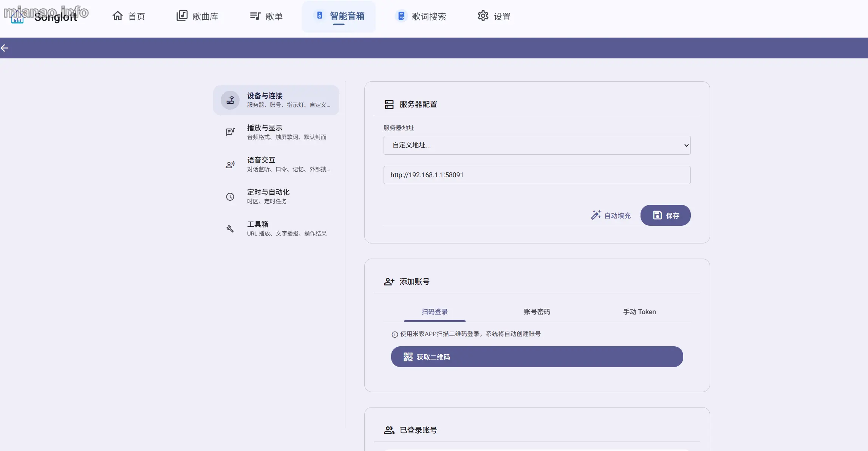Click the 获取二维码 button
The image size is (868, 451).
pos(537,357)
